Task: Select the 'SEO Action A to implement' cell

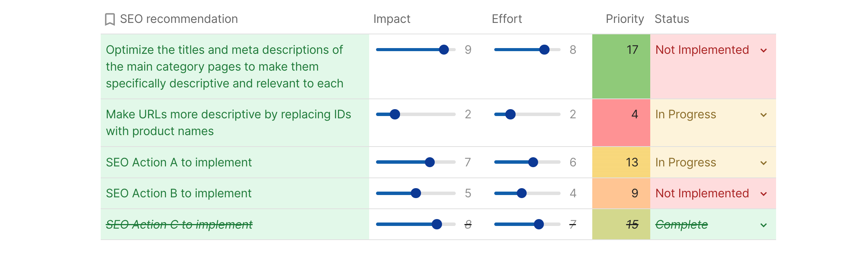Action: point(179,163)
